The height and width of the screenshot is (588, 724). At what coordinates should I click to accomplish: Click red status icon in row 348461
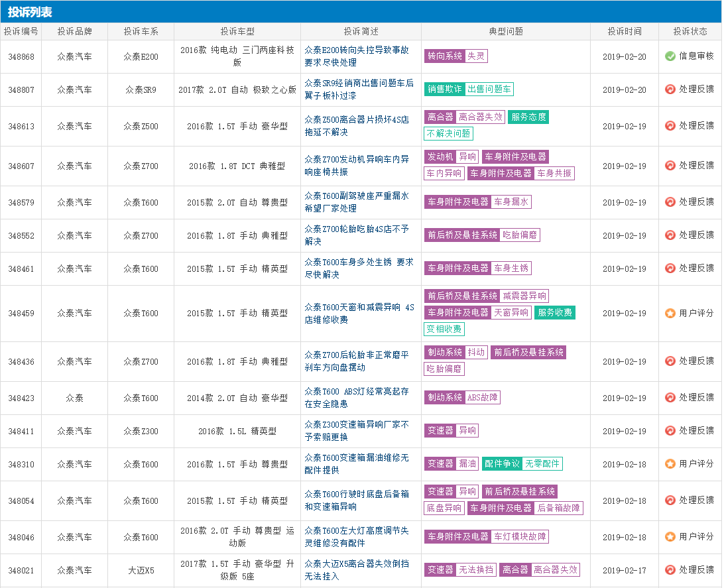click(x=670, y=268)
